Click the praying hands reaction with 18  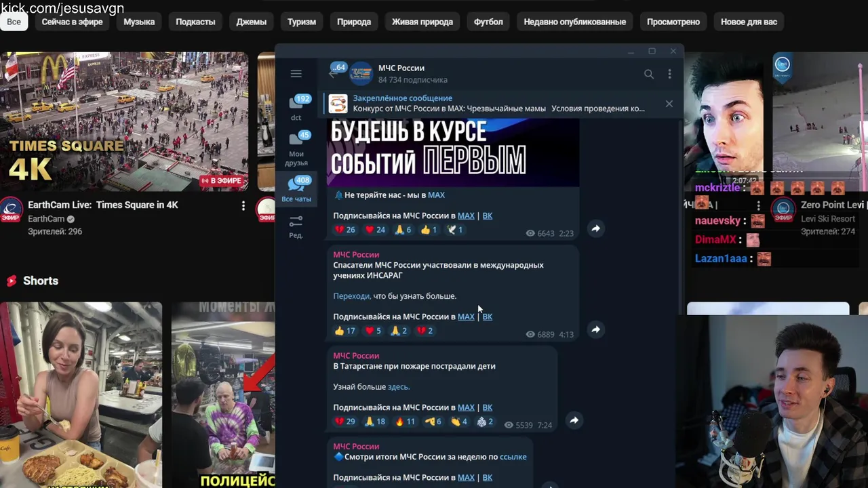click(x=375, y=422)
